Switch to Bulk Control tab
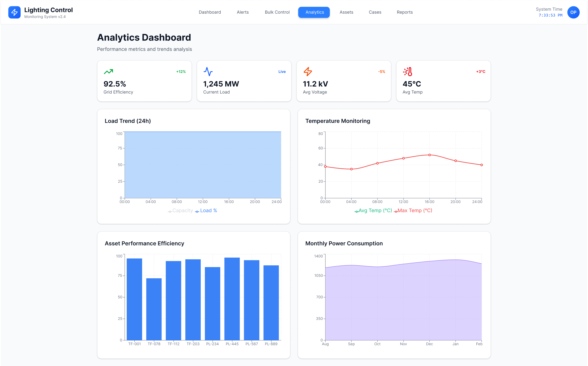588x366 pixels. [277, 12]
